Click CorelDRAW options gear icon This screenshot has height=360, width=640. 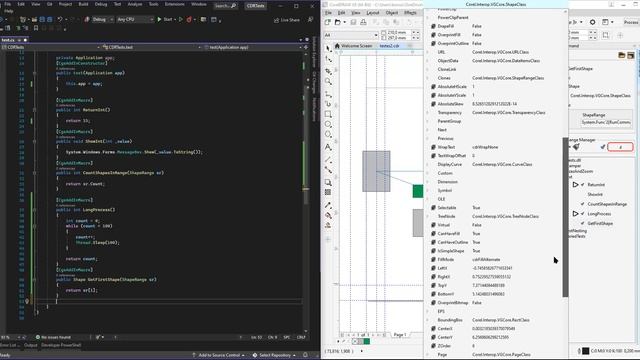tap(593, 22)
